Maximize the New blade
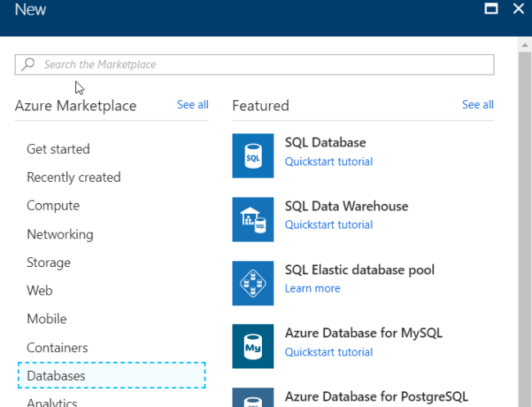Screen dimensions: 532x407 tap(491, 8)
